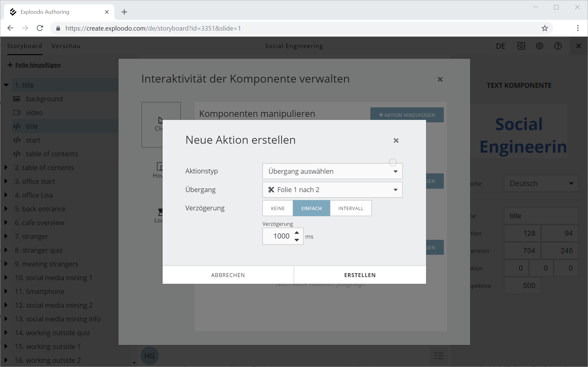Screen dimensions: 588x367
Task: Increase delay with the up stepper arrow
Action: (x=297, y=233)
